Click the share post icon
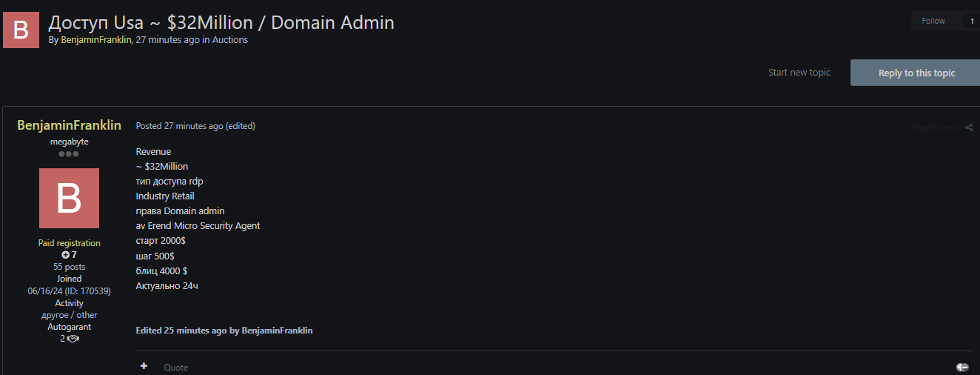The width and height of the screenshot is (980, 375). tap(969, 127)
